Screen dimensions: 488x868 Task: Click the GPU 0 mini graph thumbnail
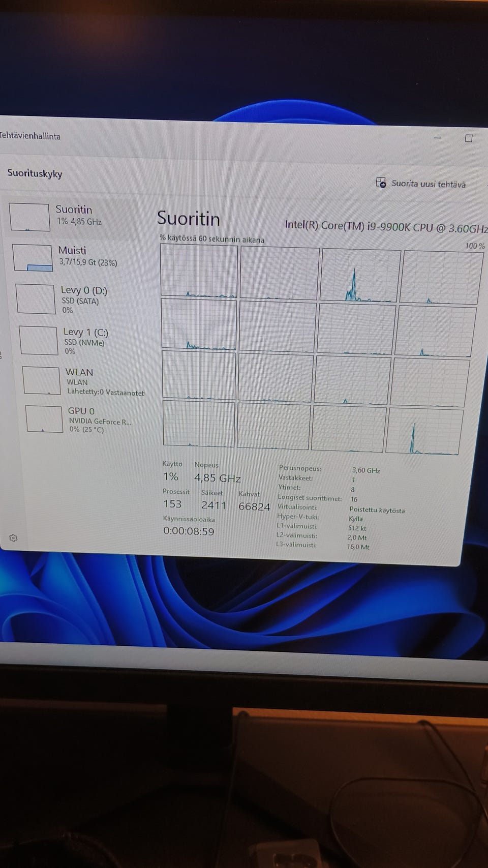coord(44,419)
